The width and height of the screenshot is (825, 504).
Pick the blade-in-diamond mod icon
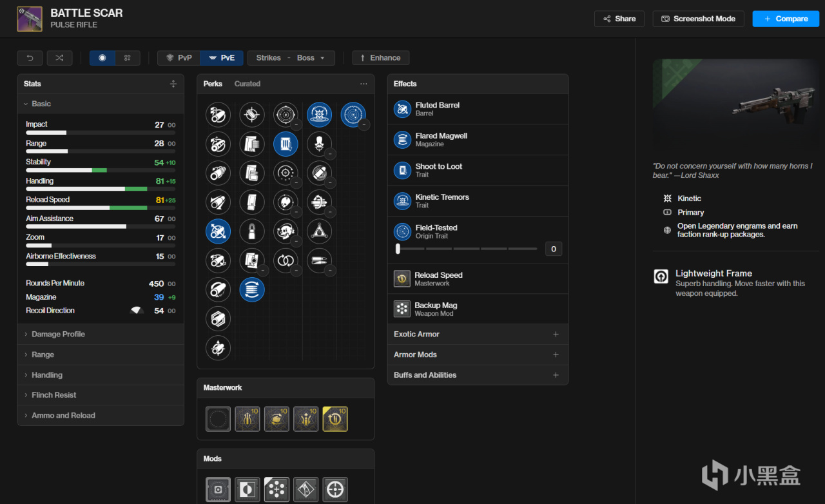click(x=306, y=490)
